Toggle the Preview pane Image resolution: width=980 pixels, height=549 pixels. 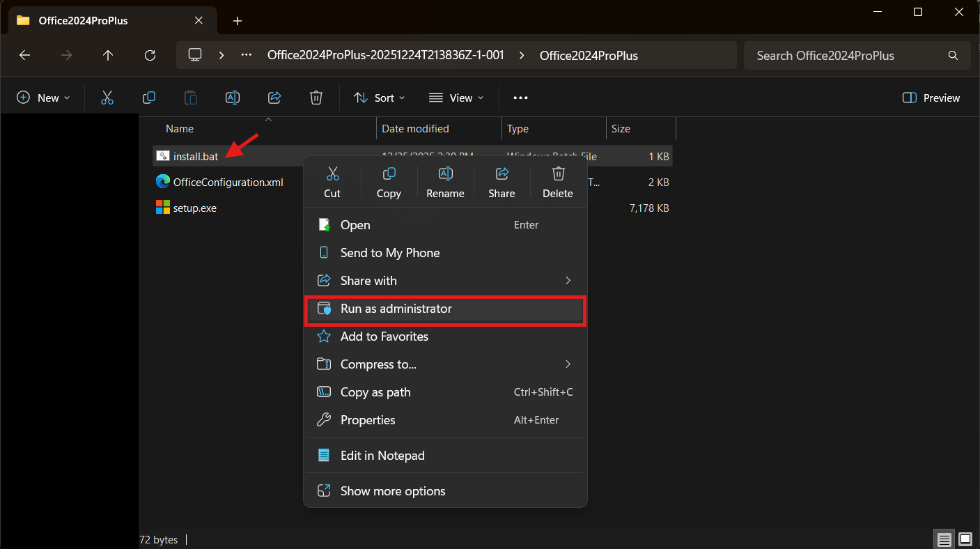[931, 98]
